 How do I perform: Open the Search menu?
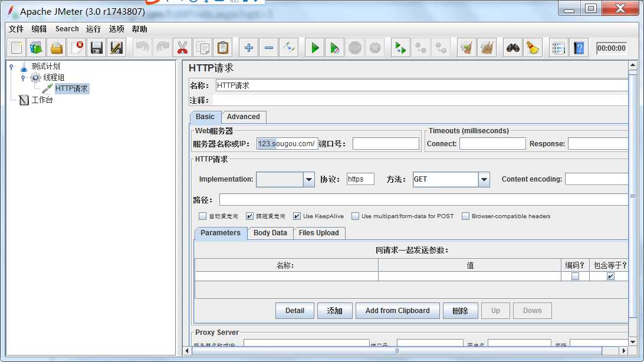[x=67, y=29]
